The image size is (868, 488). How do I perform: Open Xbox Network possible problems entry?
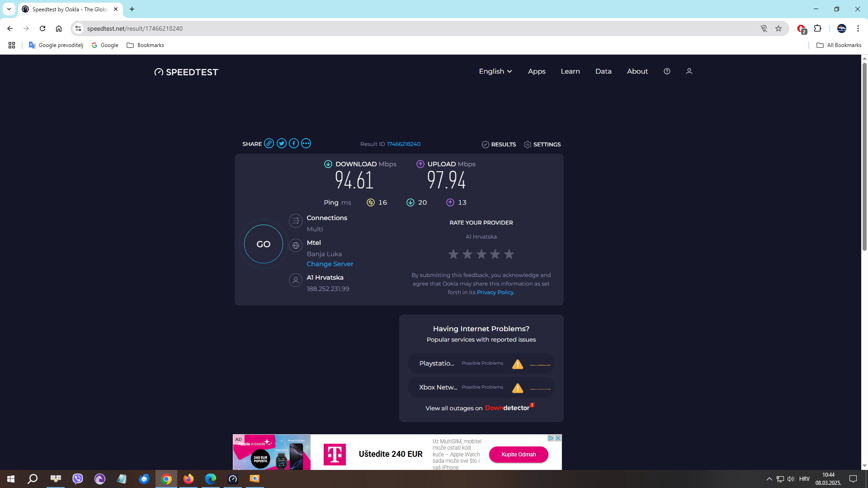click(x=481, y=387)
